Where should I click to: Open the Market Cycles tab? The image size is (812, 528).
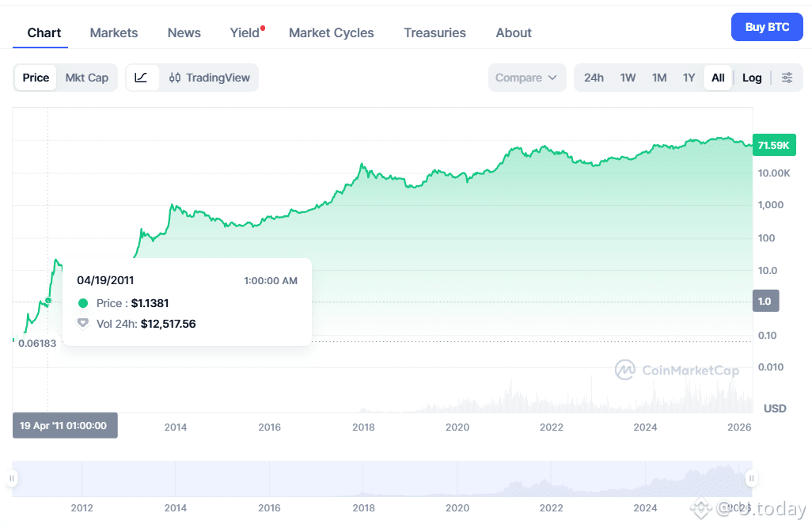[x=331, y=32]
